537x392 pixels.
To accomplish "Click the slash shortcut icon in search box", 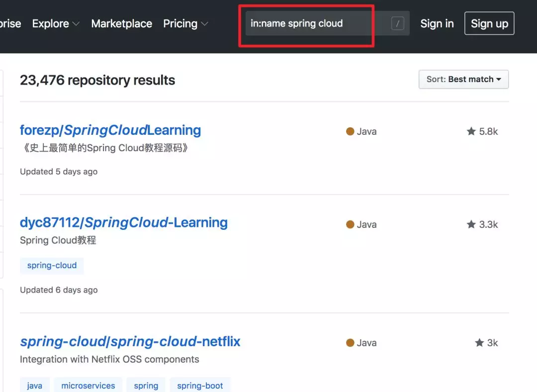I will (x=398, y=23).
